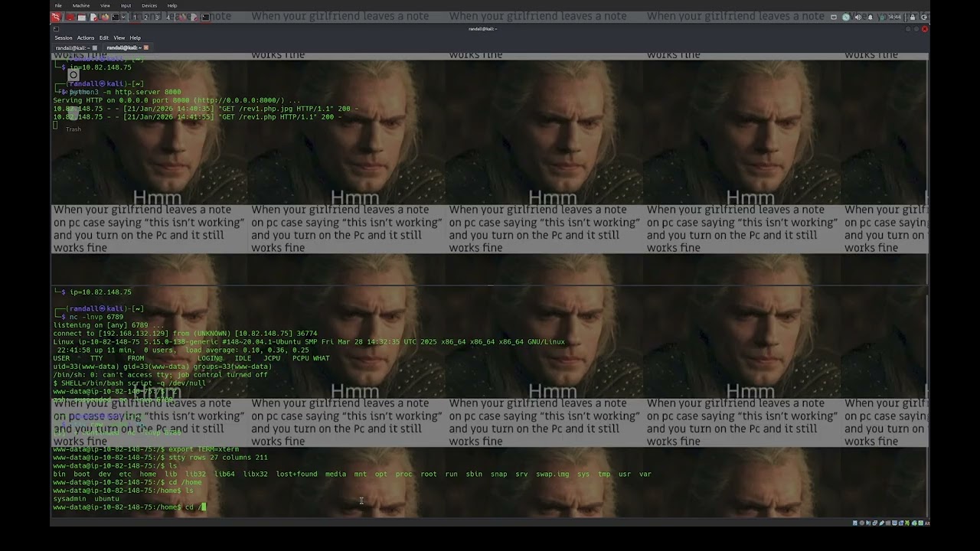Click 'python3 -m http.server 8000' command text
The width and height of the screenshot is (980, 551).
(125, 92)
